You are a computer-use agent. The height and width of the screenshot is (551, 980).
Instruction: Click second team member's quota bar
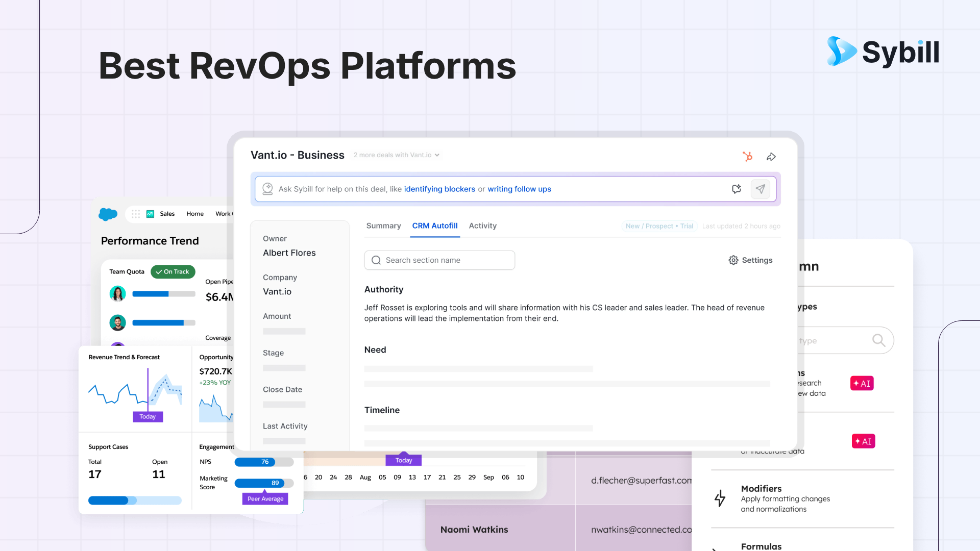pos(163,323)
